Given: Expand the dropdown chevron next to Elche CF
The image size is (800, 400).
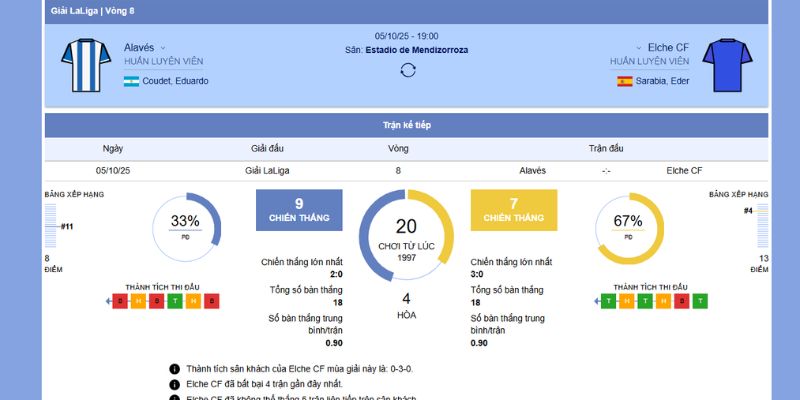Looking at the screenshot, I should pos(639,48).
